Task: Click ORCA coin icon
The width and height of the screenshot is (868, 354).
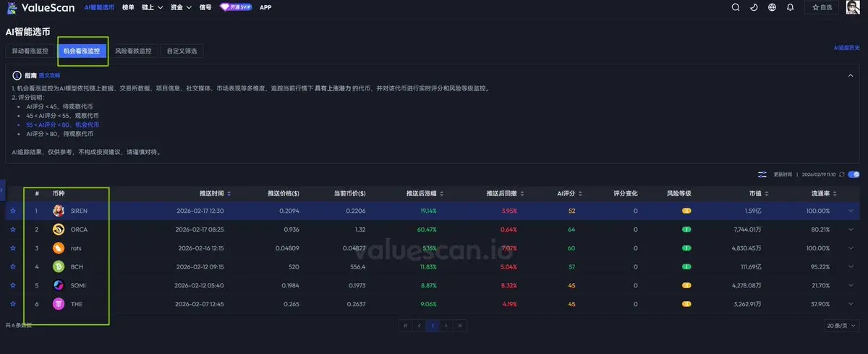Action: coord(59,229)
